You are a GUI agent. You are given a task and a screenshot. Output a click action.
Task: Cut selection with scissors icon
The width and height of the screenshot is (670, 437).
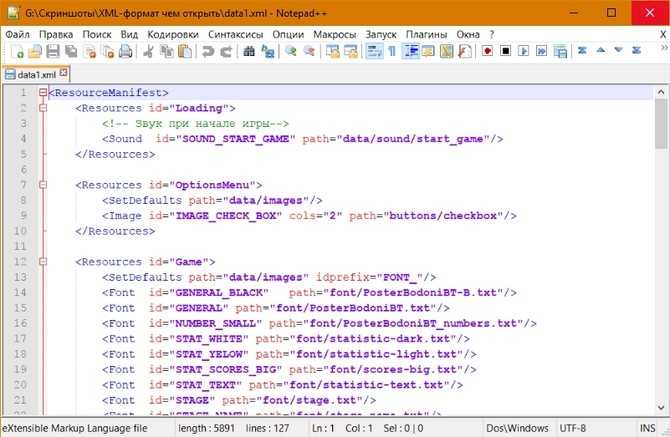[x=148, y=52]
